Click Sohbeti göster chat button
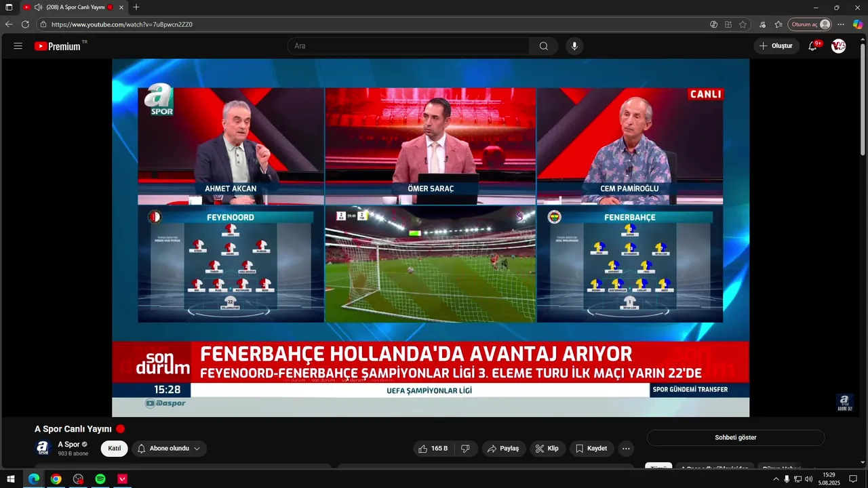This screenshot has width=868, height=488. click(x=735, y=438)
